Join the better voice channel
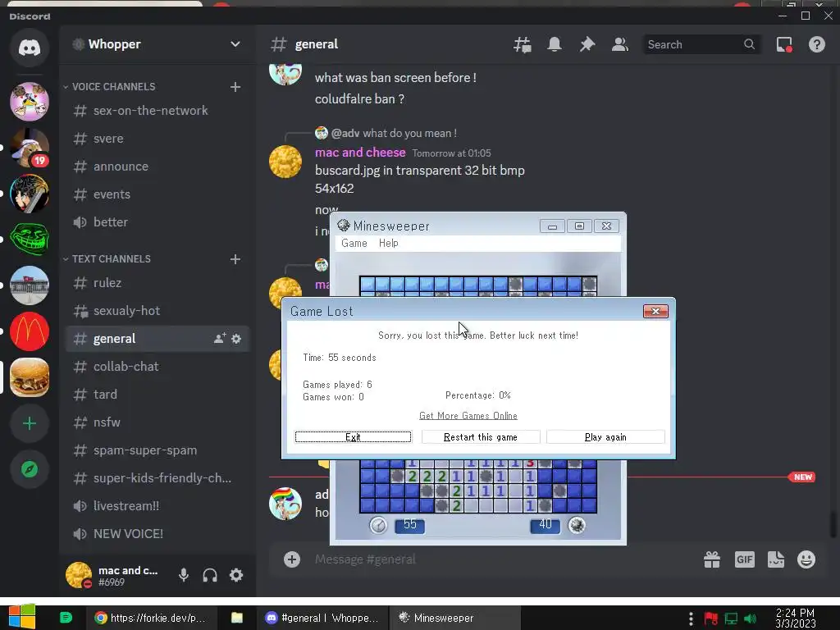The width and height of the screenshot is (840, 630). [x=157, y=221]
